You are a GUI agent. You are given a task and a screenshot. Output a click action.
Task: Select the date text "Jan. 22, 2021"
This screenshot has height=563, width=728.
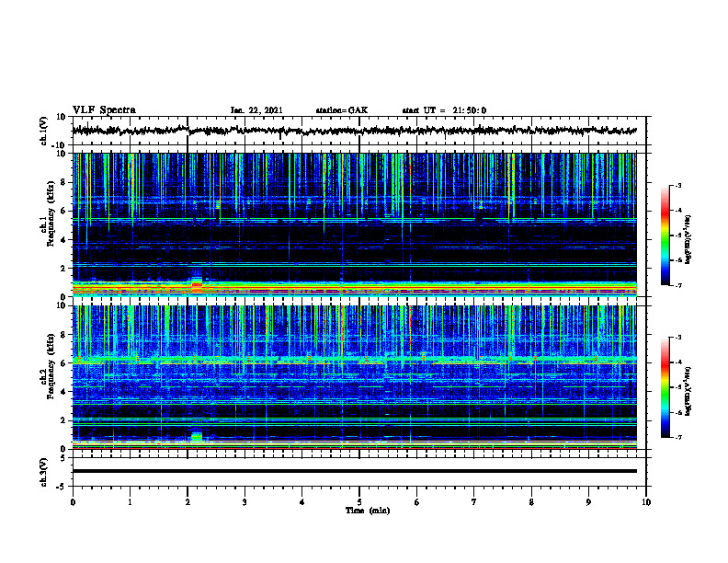[x=256, y=110]
